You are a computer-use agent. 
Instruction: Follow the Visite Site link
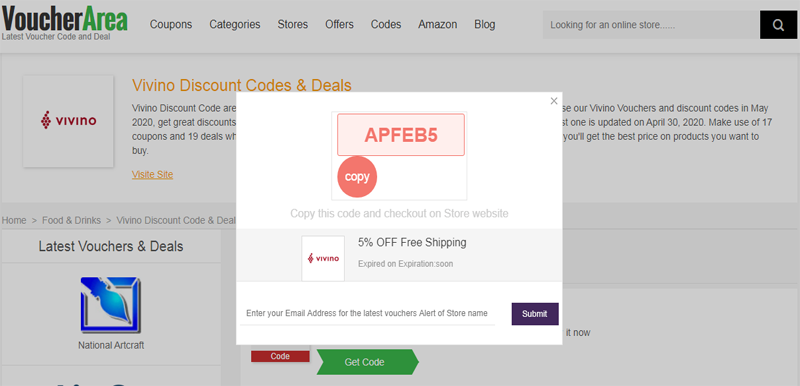(x=153, y=174)
